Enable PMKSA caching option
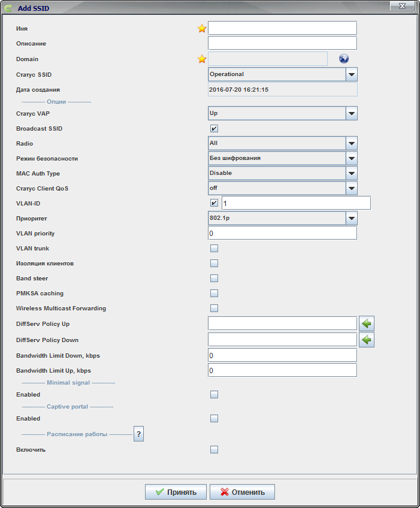This screenshot has height=508, width=420. coord(214,293)
